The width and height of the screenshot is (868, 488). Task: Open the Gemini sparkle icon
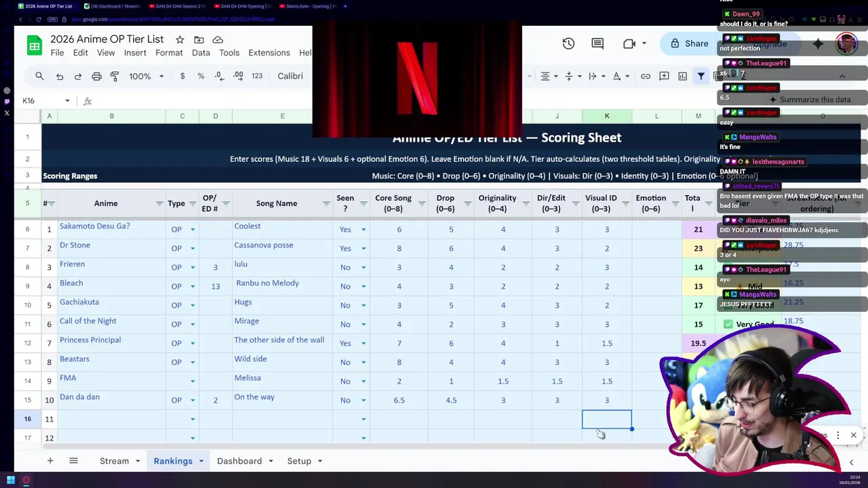tap(818, 43)
